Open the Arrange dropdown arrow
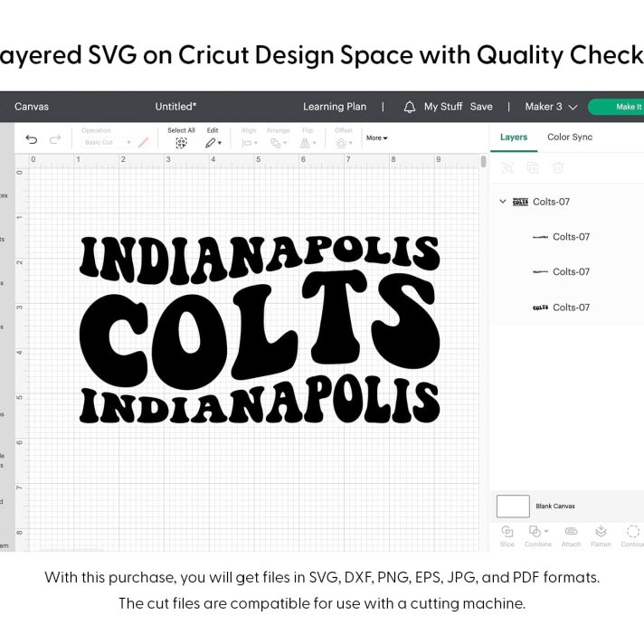The width and height of the screenshot is (644, 644). click(x=285, y=143)
